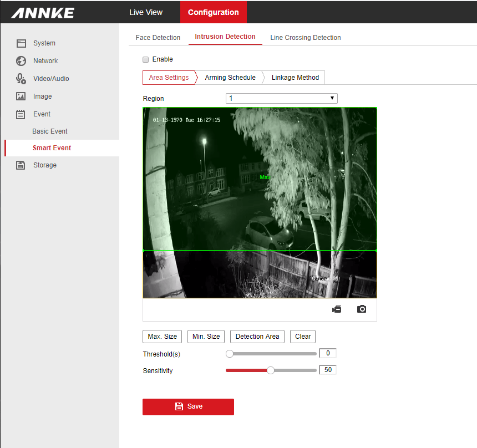Screen dimensions: 477x448
Task: Switch to Live View in top navigation
Action: tap(146, 12)
